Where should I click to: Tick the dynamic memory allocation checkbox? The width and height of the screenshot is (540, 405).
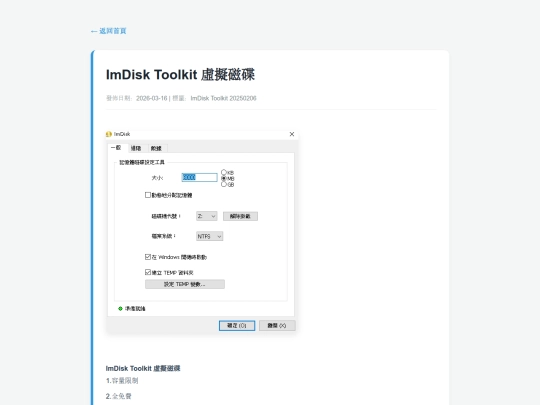tap(148, 195)
